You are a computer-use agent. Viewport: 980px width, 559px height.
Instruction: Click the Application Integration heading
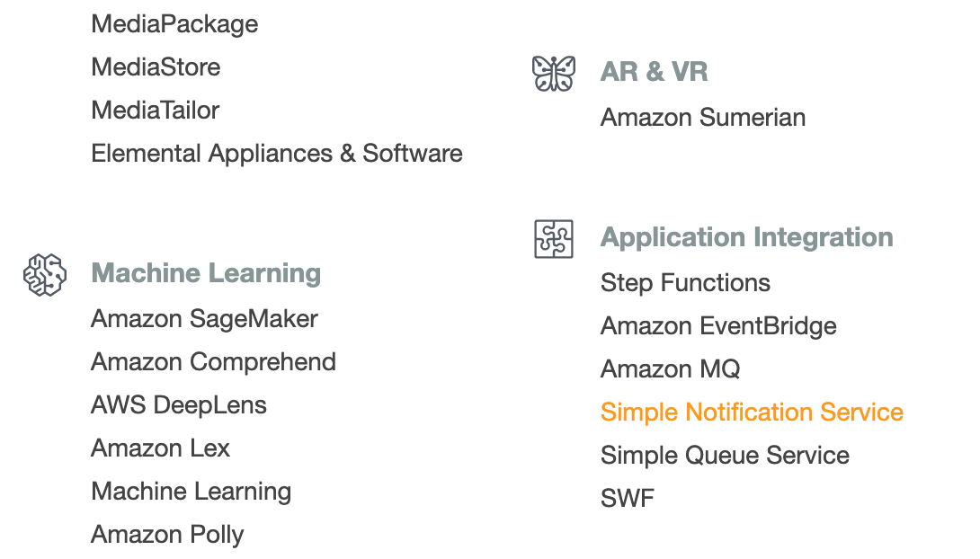click(x=746, y=237)
